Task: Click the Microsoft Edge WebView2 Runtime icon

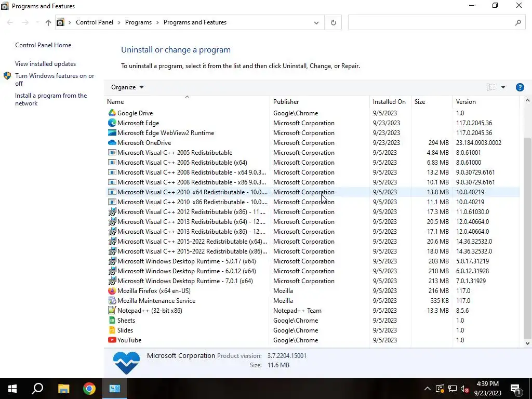Action: (x=112, y=132)
